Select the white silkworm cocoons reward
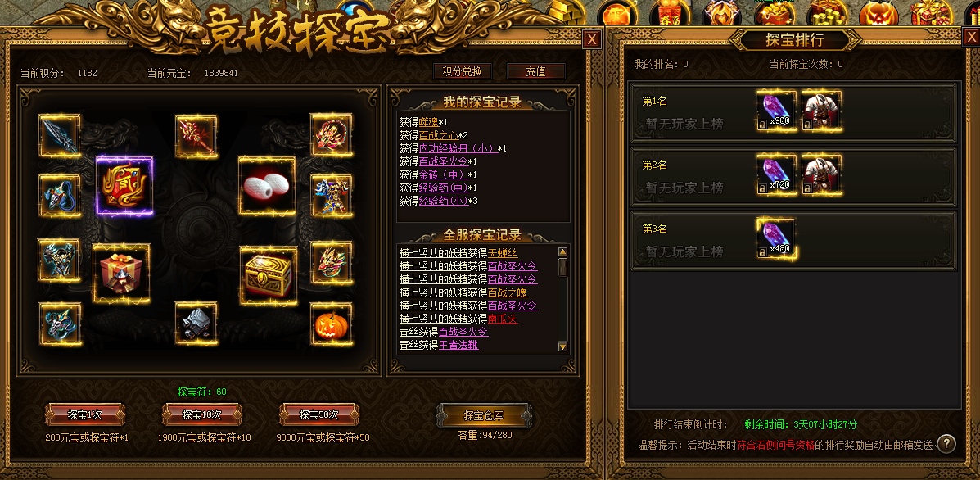The width and height of the screenshot is (980, 480). point(267,186)
